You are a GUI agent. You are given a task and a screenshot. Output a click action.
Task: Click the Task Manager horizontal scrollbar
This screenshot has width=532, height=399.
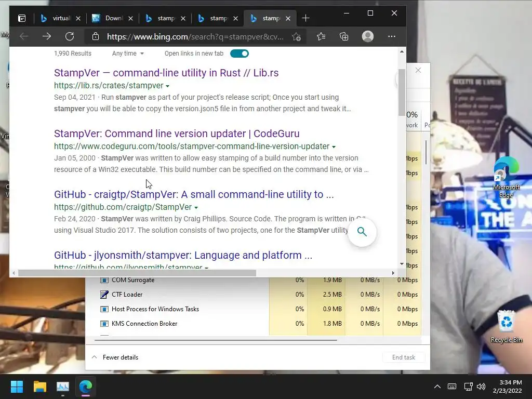216,340
